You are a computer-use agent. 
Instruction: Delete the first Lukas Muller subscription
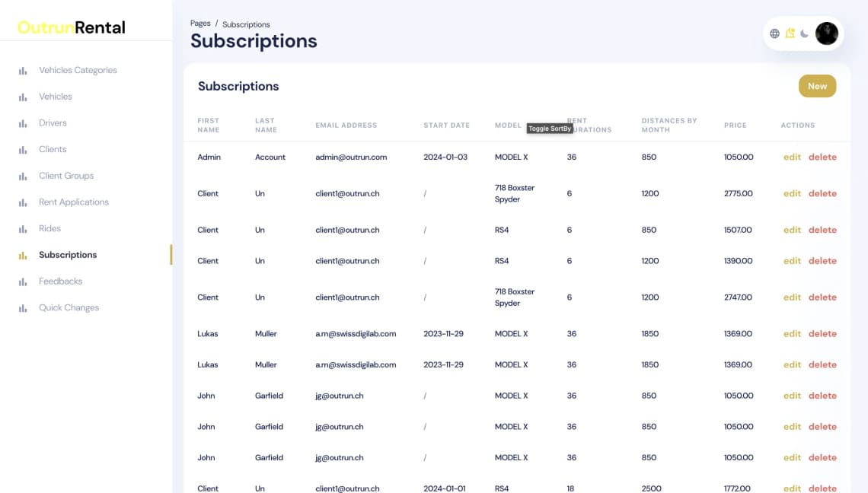pyautogui.click(x=822, y=334)
